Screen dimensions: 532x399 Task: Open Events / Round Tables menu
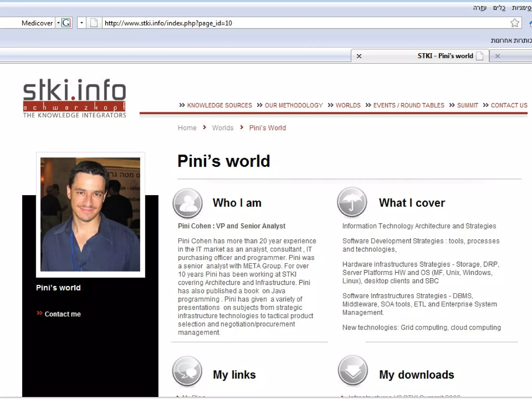(x=408, y=105)
